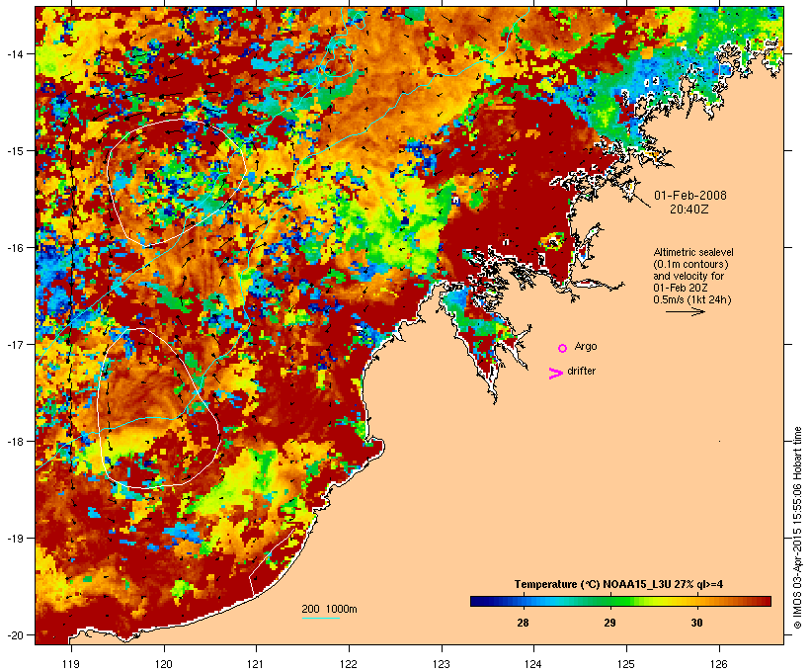Click the colorbar value label 28
This screenshot has width=810, height=672.
pos(523,623)
